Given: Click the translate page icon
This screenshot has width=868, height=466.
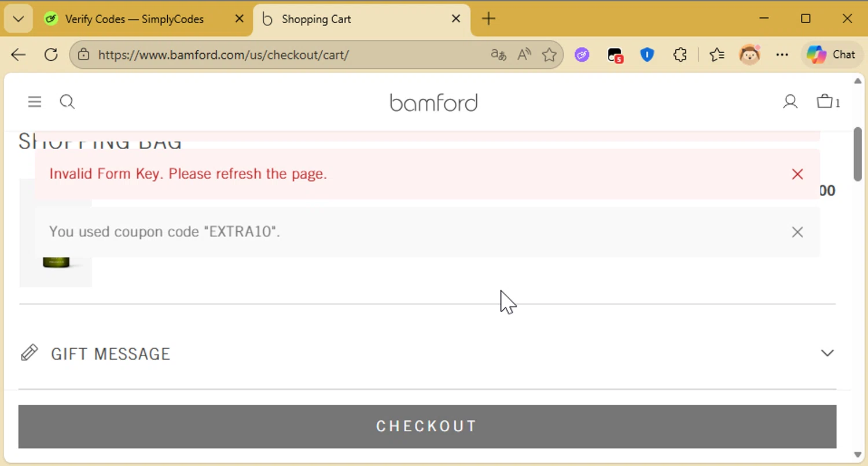Looking at the screenshot, I should pos(498,55).
